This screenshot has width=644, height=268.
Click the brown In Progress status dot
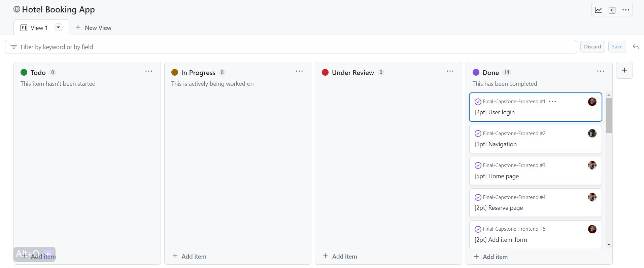tap(174, 72)
